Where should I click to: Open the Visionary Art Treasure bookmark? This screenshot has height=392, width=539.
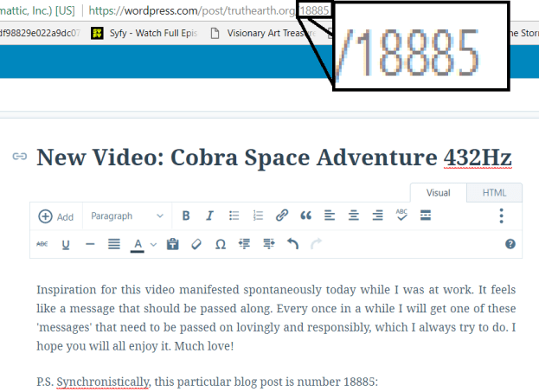click(263, 33)
